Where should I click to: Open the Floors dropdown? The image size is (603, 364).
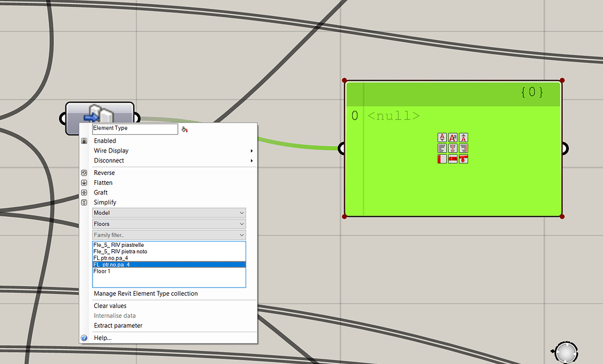click(x=169, y=224)
